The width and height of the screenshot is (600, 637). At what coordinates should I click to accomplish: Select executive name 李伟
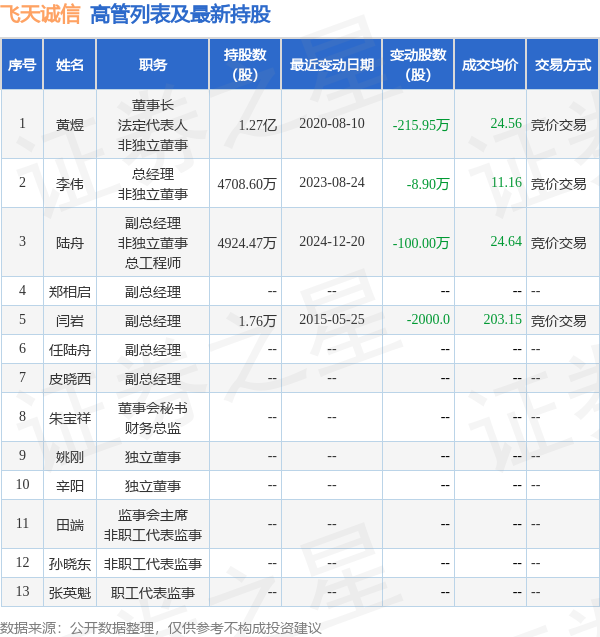pos(70,183)
